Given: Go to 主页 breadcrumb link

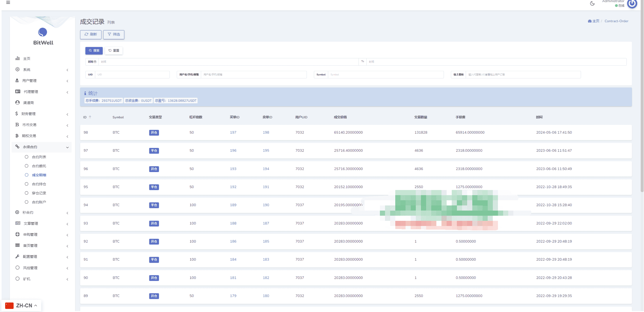Looking at the screenshot, I should click(594, 21).
